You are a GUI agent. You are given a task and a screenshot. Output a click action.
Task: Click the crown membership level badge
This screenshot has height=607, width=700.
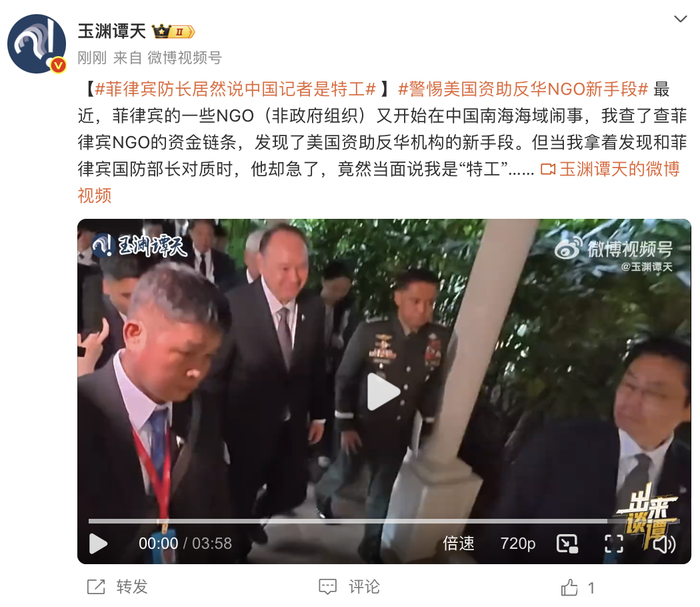pos(173,32)
